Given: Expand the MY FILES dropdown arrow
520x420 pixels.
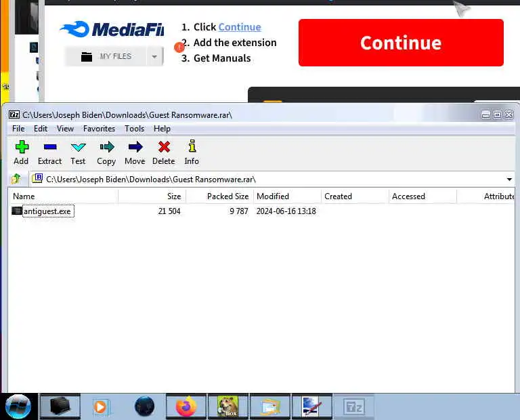Looking at the screenshot, I should coord(154,56).
